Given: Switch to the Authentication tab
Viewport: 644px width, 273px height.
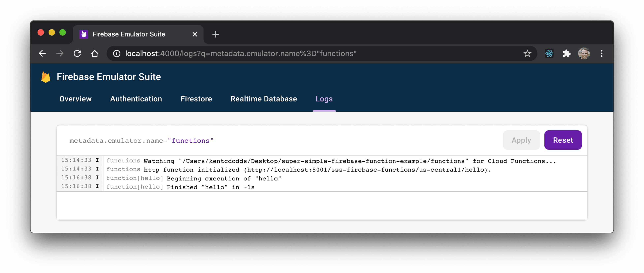Looking at the screenshot, I should click(x=136, y=99).
